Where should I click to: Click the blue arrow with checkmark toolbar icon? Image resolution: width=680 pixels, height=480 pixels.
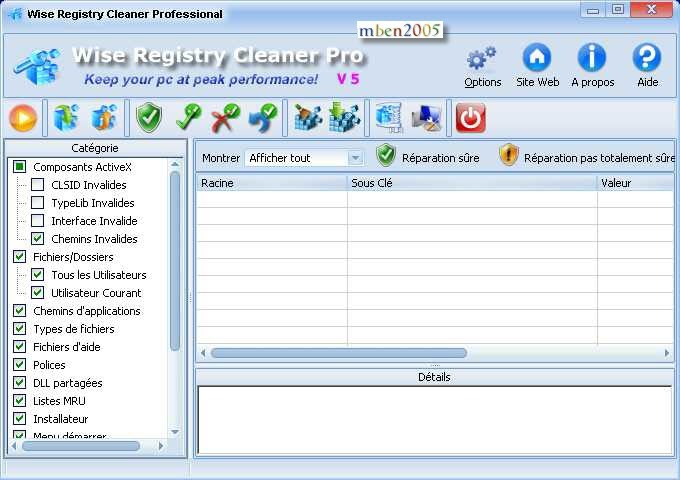(x=263, y=118)
